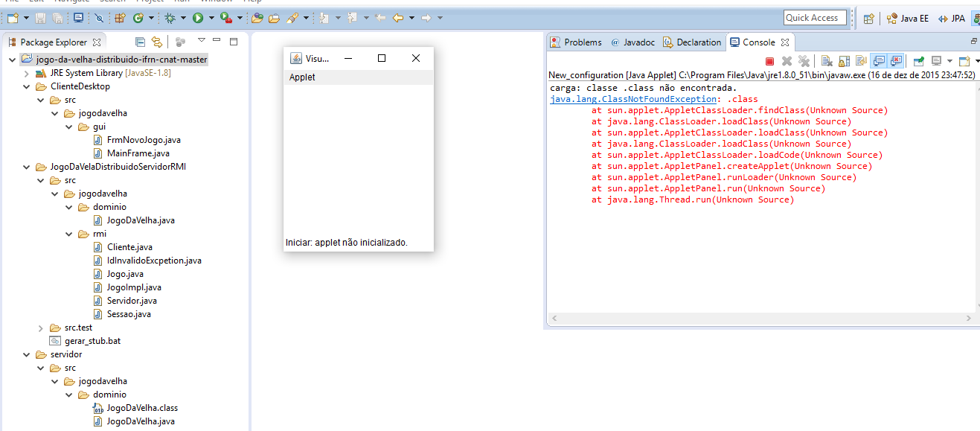This screenshot has height=431, width=980.
Task: Switch to the Problems tab
Action: point(576,42)
